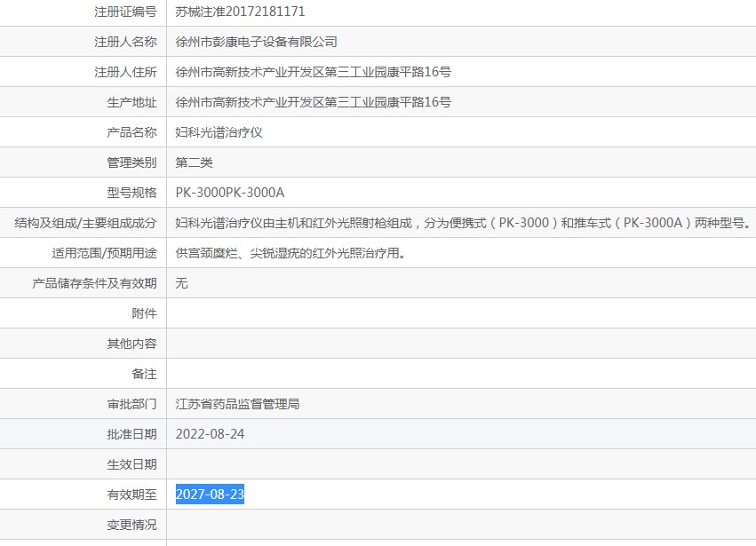Click the 注册人名称 label

(x=125, y=42)
